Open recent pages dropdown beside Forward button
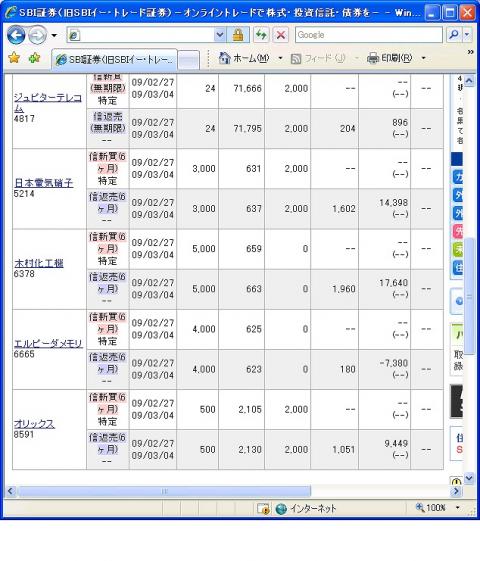 [x=54, y=35]
